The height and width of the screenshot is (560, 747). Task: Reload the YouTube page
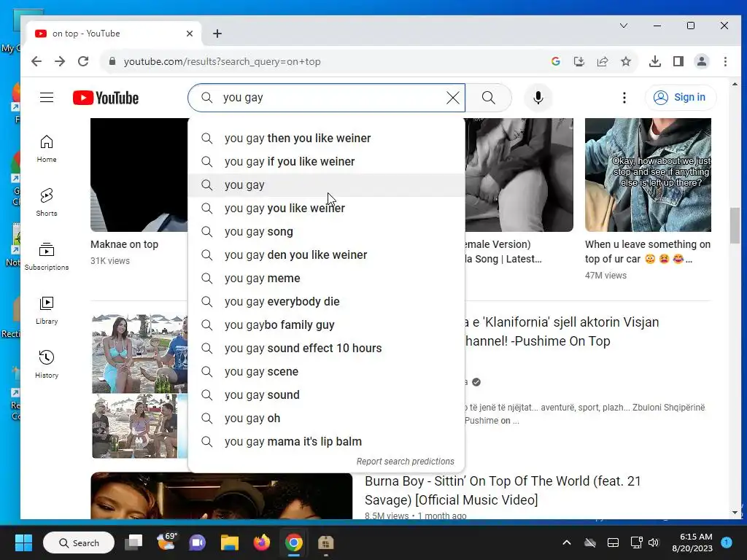click(83, 61)
